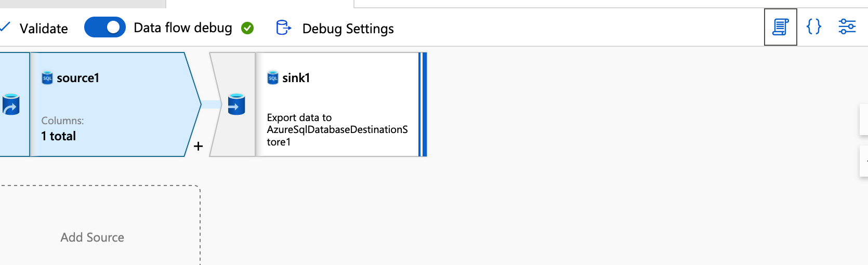This screenshot has height=265, width=868.
Task: Select the source1 node title
Action: coord(78,78)
